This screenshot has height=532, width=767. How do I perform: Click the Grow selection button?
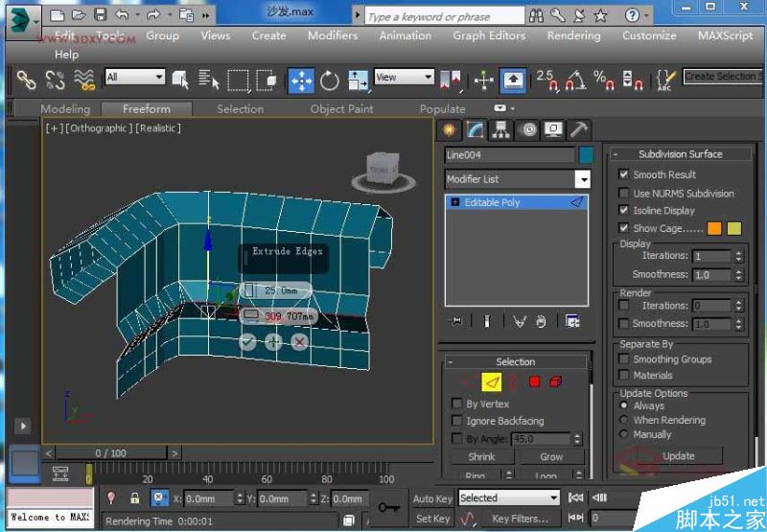551,456
